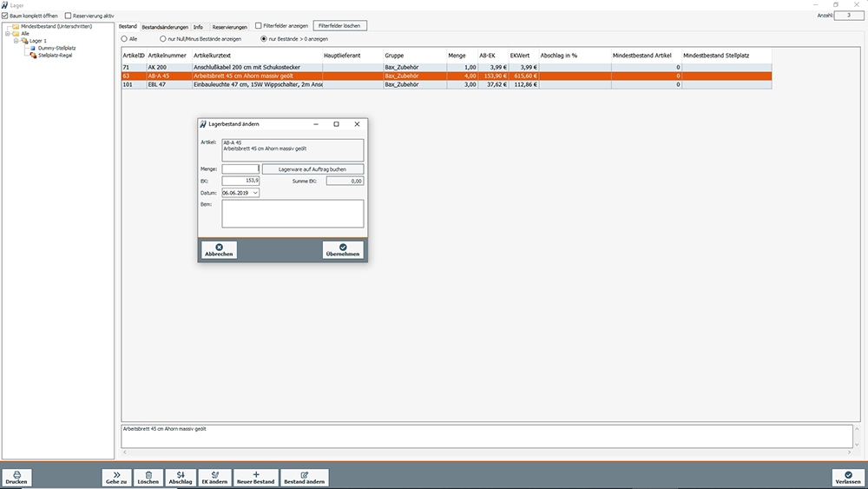
Task: Select the Alle radio button
Action: (124, 39)
